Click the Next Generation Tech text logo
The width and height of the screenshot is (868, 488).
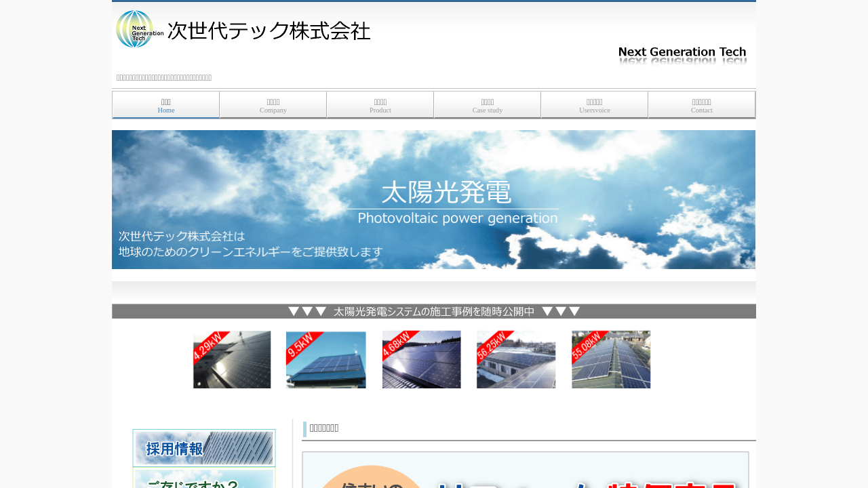[682, 54]
